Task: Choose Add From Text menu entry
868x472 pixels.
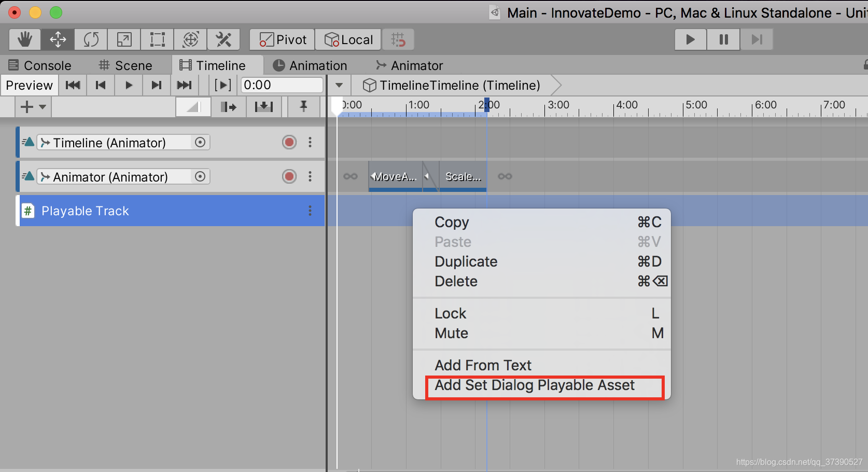Action: pos(541,365)
